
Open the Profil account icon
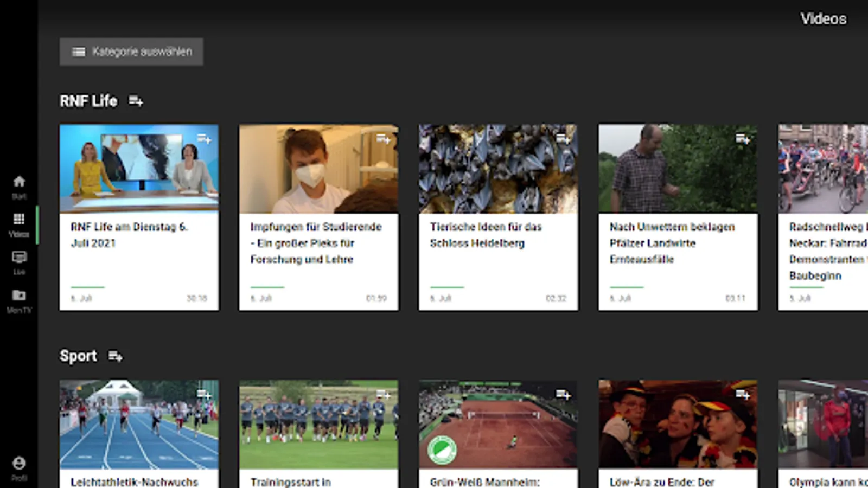[19, 463]
